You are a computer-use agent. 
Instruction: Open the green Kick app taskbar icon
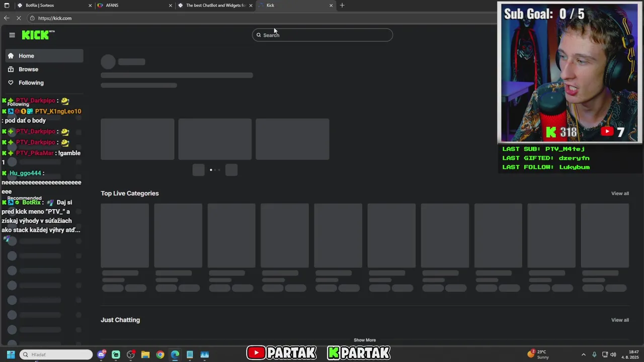[116, 354]
